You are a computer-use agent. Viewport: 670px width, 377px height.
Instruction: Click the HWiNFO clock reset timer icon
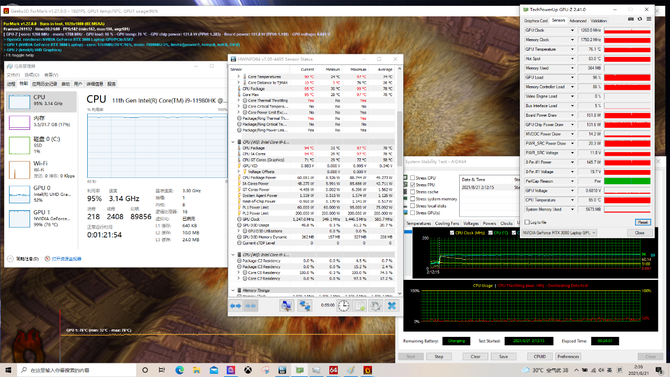[x=344, y=306]
